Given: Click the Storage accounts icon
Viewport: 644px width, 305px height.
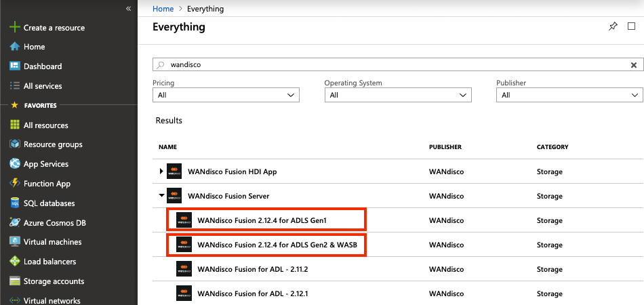Looking at the screenshot, I should [15, 281].
